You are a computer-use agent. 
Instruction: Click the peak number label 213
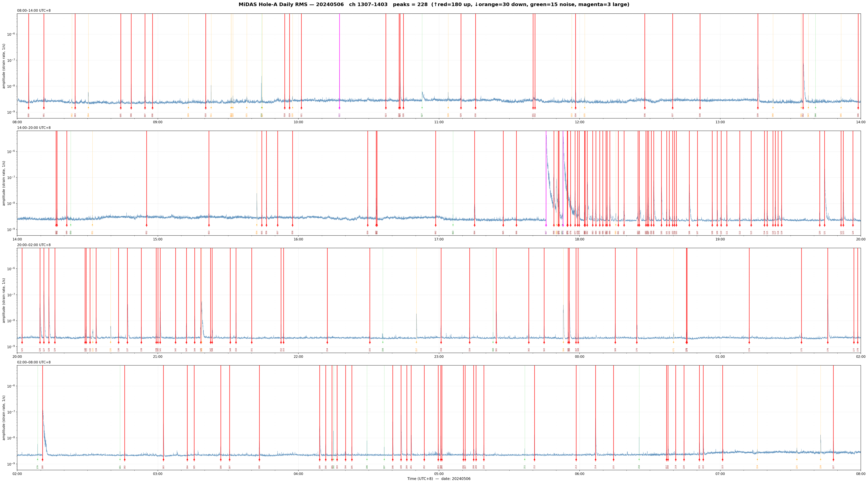point(576,467)
